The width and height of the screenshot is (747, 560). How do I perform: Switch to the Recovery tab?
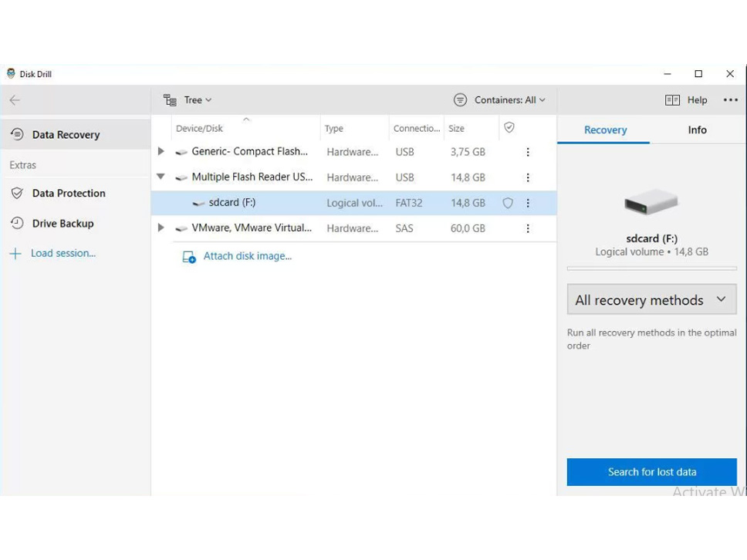(x=605, y=130)
